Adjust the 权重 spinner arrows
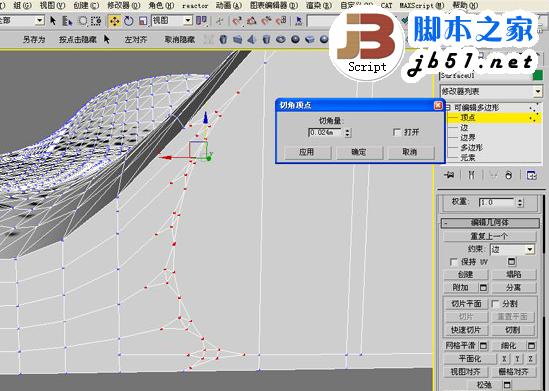Image resolution: width=549 pixels, height=391 pixels. click(520, 202)
